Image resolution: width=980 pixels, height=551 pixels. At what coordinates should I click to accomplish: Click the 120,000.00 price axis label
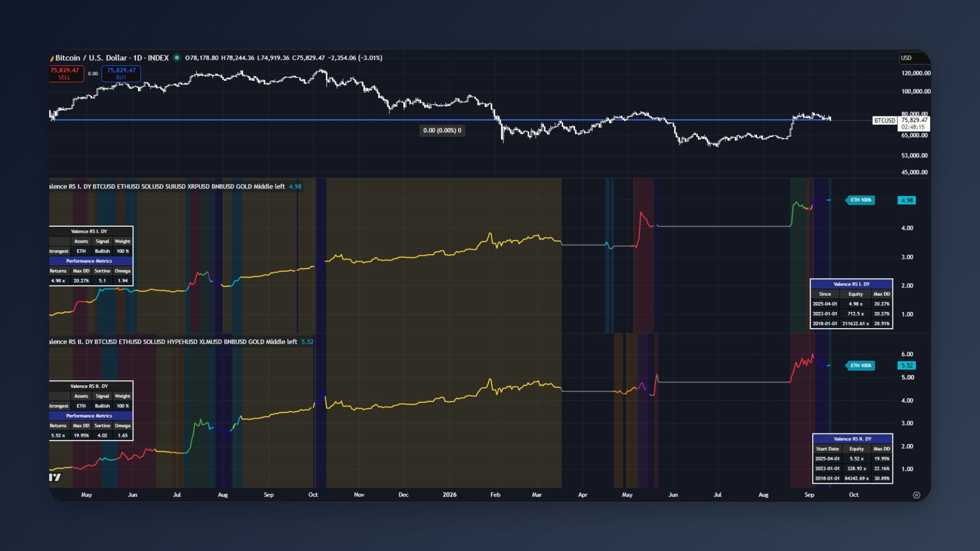(x=916, y=73)
